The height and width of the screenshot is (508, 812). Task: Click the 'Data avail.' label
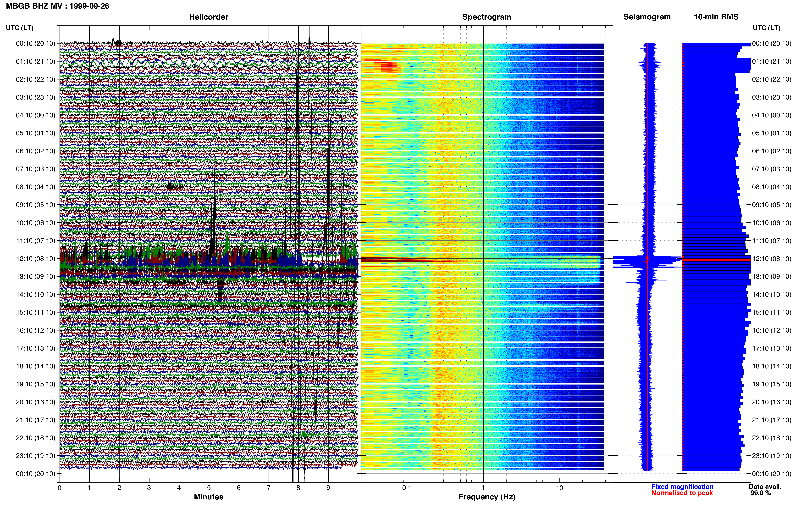765,486
